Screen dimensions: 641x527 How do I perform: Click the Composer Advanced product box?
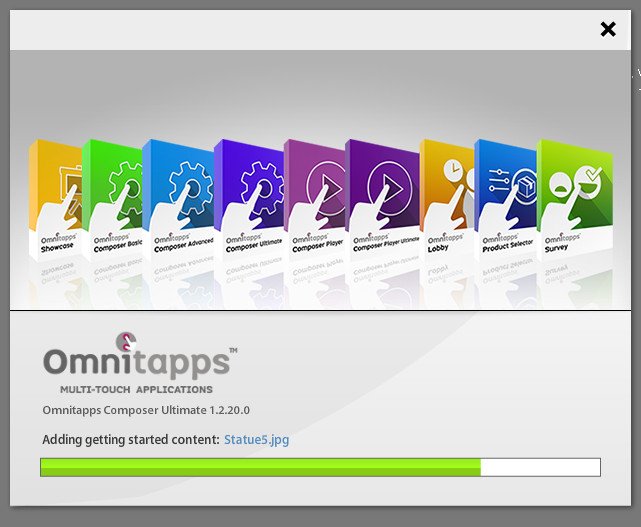tap(178, 200)
